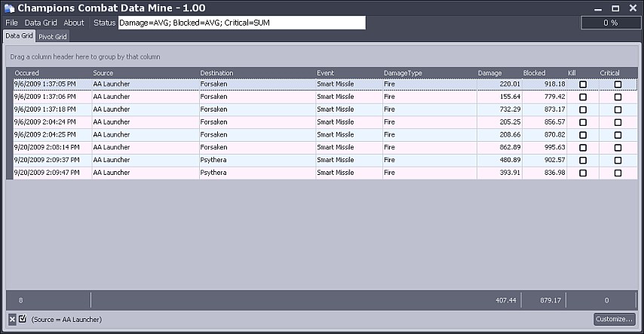Maximize the Champions Combat Data Mine window
The height and width of the screenshot is (334, 644).
click(x=615, y=8)
